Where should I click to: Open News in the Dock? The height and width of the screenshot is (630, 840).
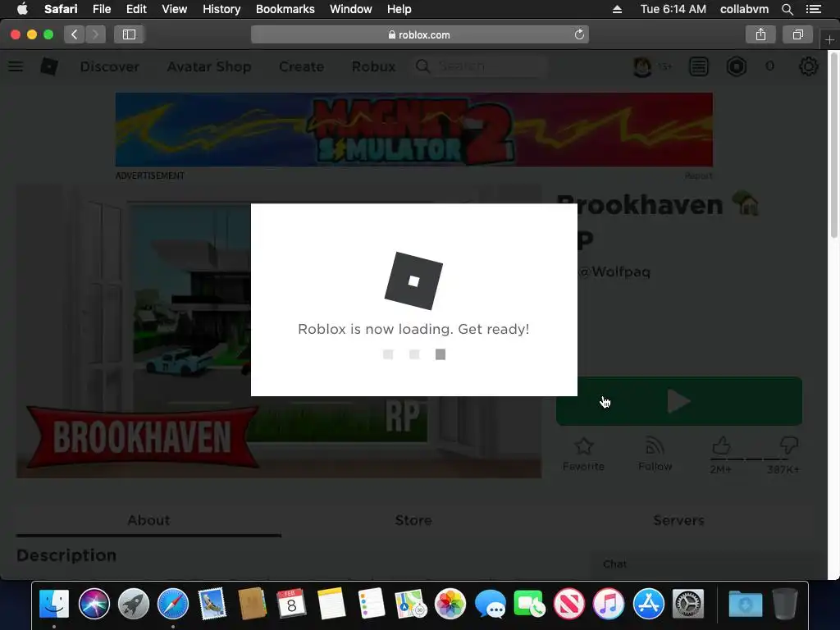click(x=569, y=603)
